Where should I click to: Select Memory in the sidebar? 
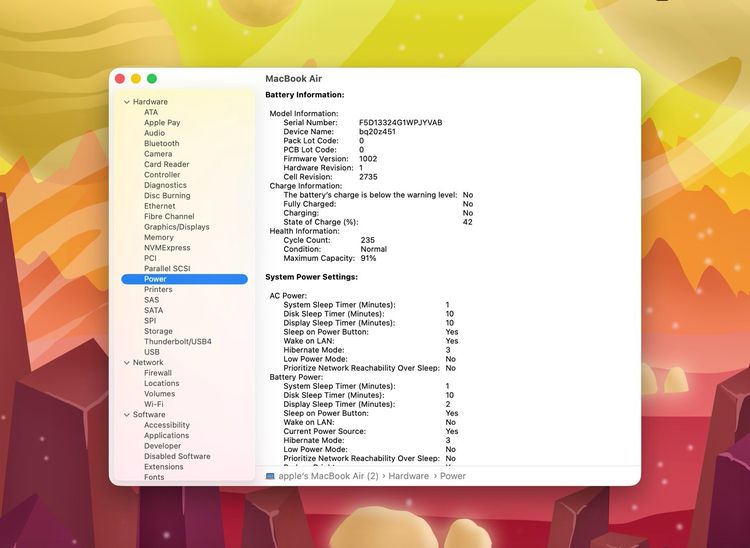pos(159,238)
